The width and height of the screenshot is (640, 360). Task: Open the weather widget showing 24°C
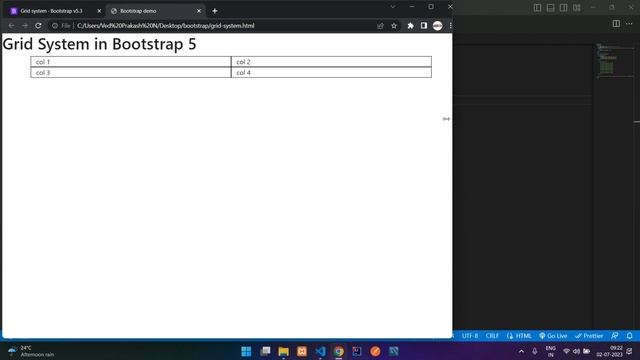tap(31, 351)
